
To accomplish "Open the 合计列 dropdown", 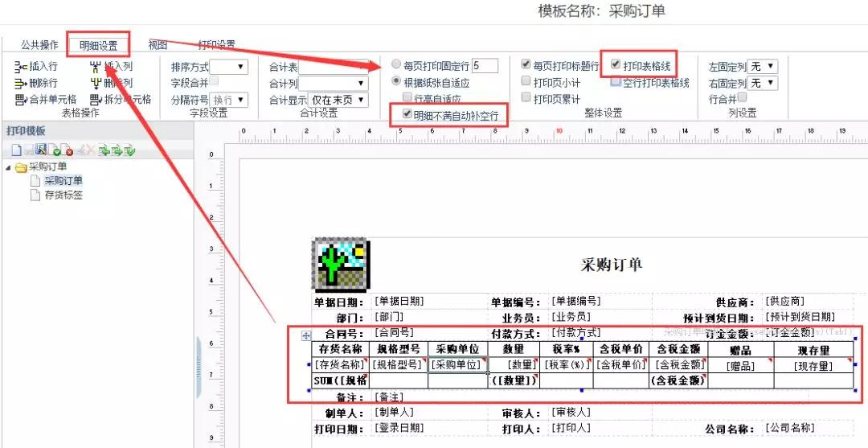I will pos(334,84).
